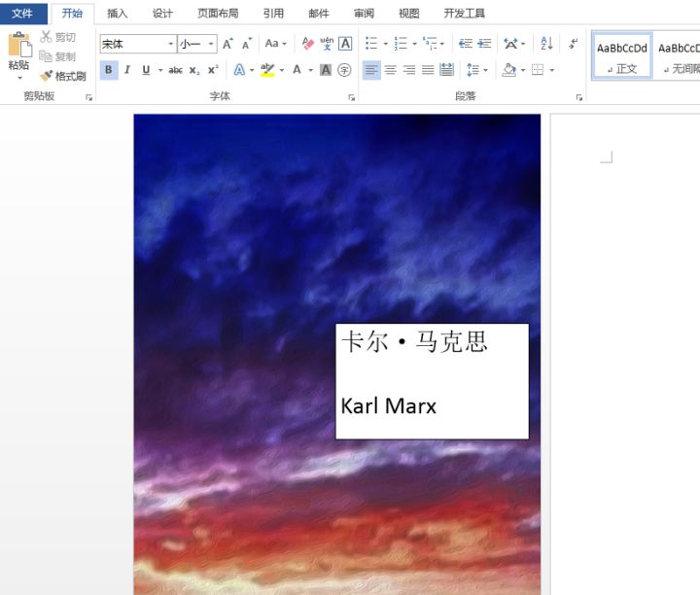Switch to the Mailings (邮件) tab
This screenshot has height=595, width=700.
coord(319,14)
